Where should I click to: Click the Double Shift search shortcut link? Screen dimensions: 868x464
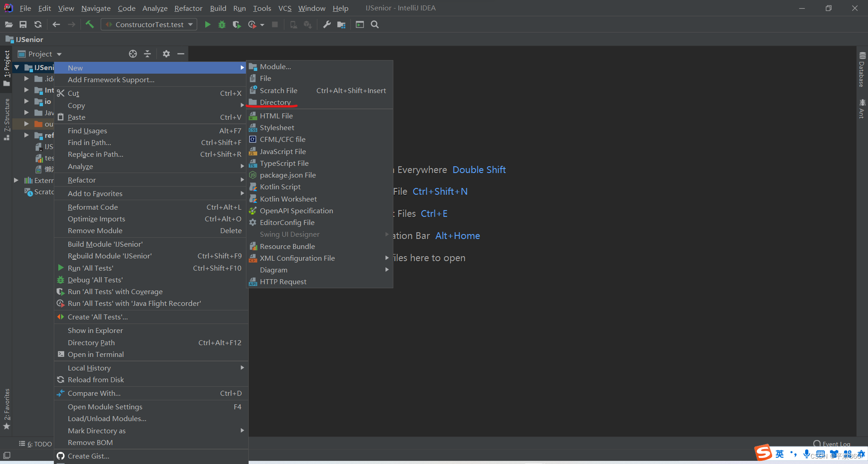pyautogui.click(x=479, y=169)
